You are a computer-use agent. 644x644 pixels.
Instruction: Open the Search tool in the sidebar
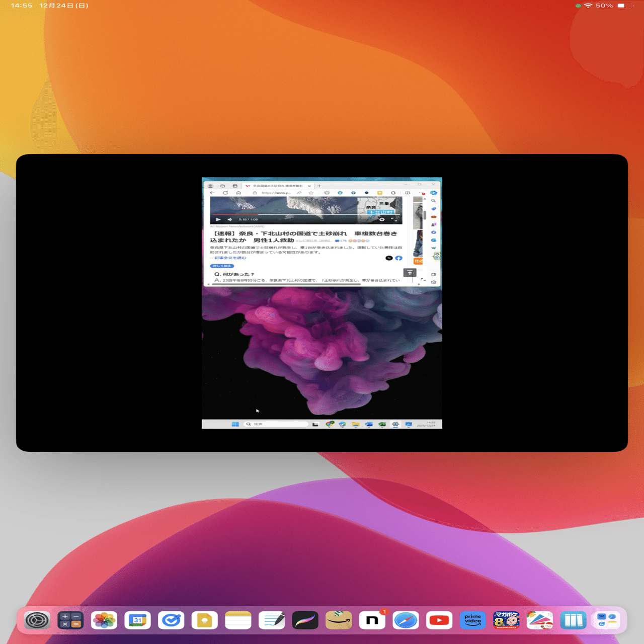point(434,201)
